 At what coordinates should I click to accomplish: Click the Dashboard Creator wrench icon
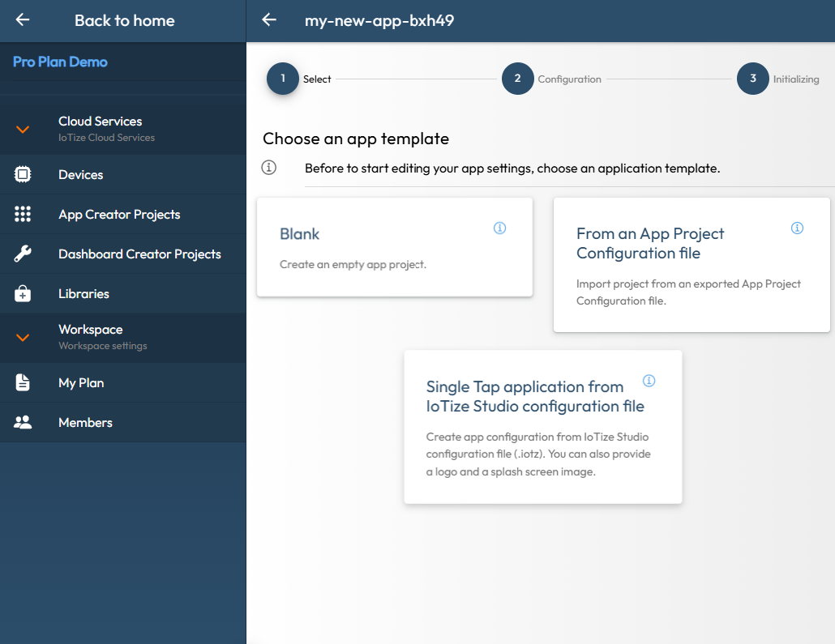tap(23, 254)
